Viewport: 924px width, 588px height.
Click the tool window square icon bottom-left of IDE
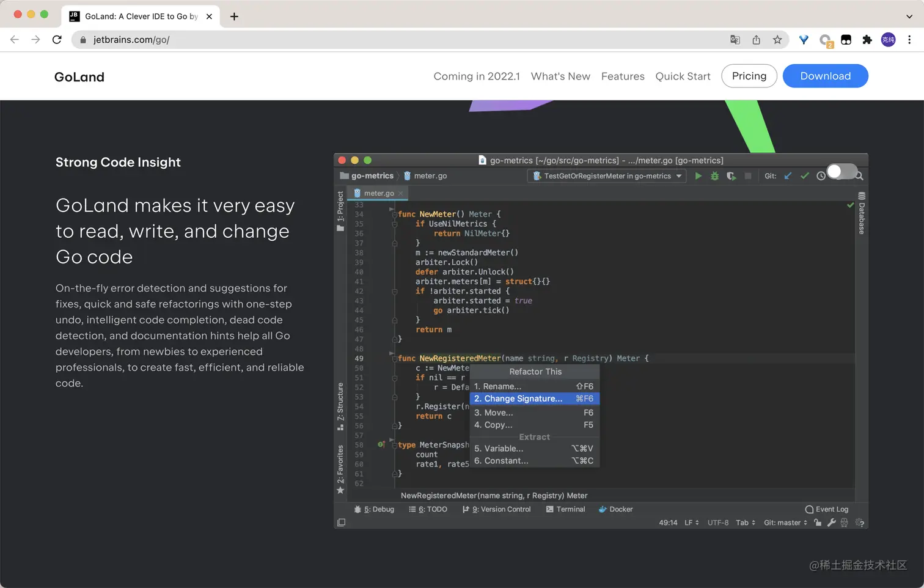click(x=341, y=523)
